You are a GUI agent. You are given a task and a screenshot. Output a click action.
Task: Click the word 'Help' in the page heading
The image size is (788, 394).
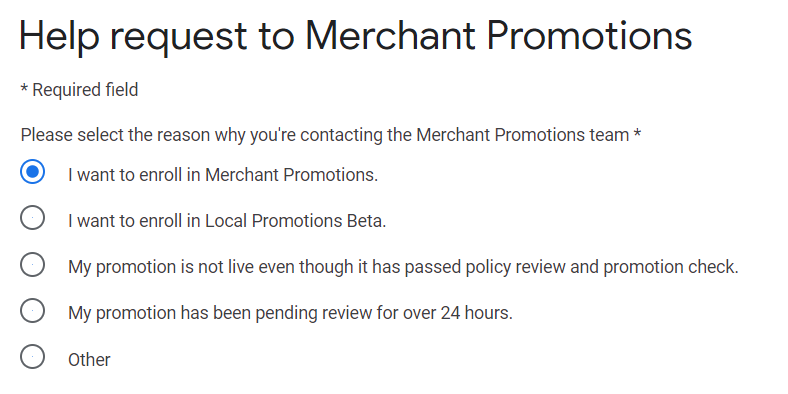(59, 36)
